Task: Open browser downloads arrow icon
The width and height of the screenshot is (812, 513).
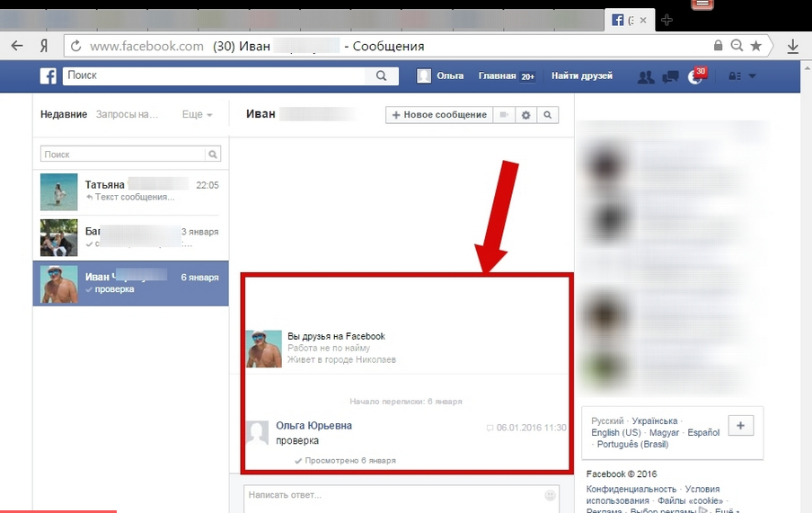Action: point(793,47)
